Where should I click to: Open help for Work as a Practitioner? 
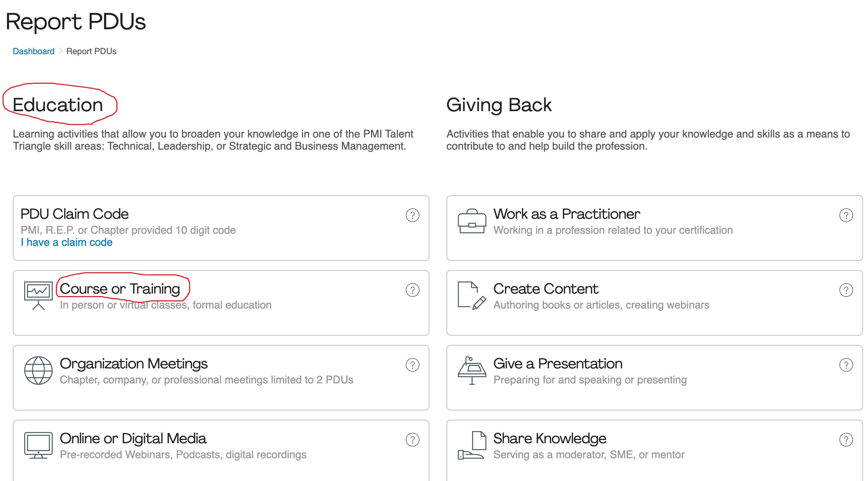coord(846,215)
